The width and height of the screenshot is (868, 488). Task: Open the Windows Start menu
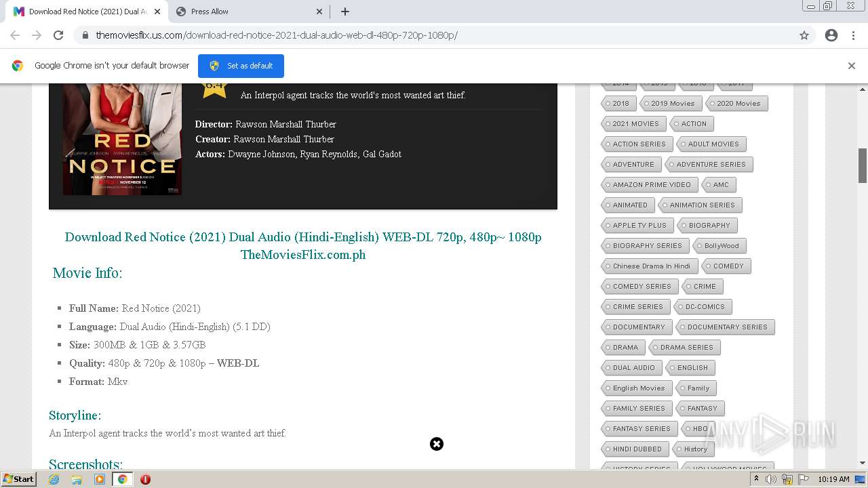coord(19,479)
